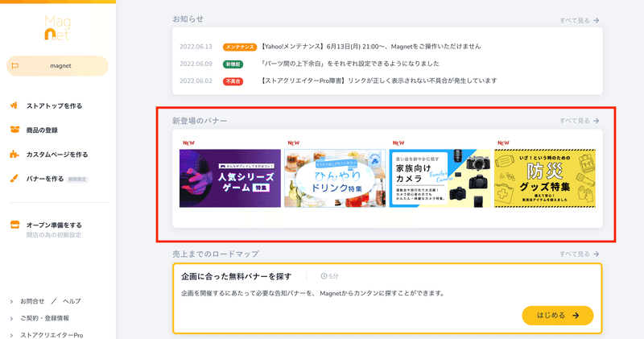Click the 商品の登録 box icon

coord(14,130)
